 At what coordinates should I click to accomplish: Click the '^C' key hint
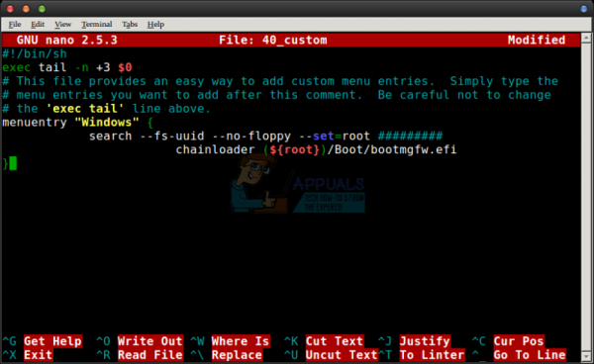479,341
